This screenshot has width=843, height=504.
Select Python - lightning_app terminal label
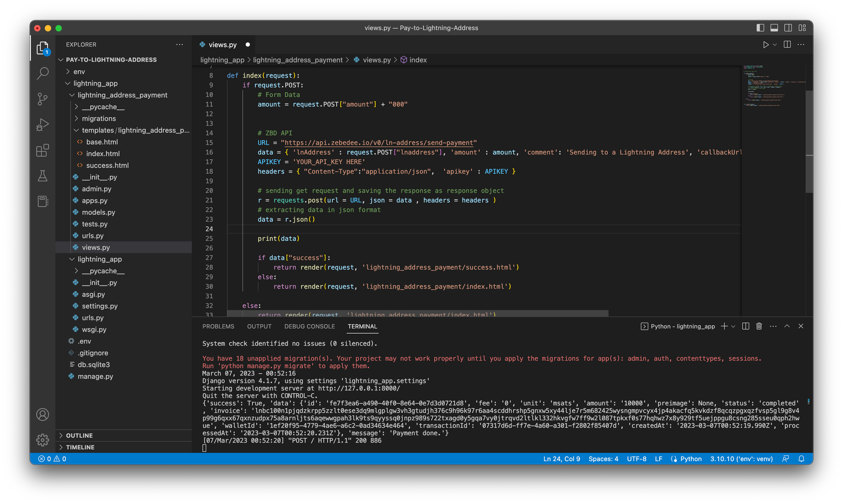pos(678,327)
